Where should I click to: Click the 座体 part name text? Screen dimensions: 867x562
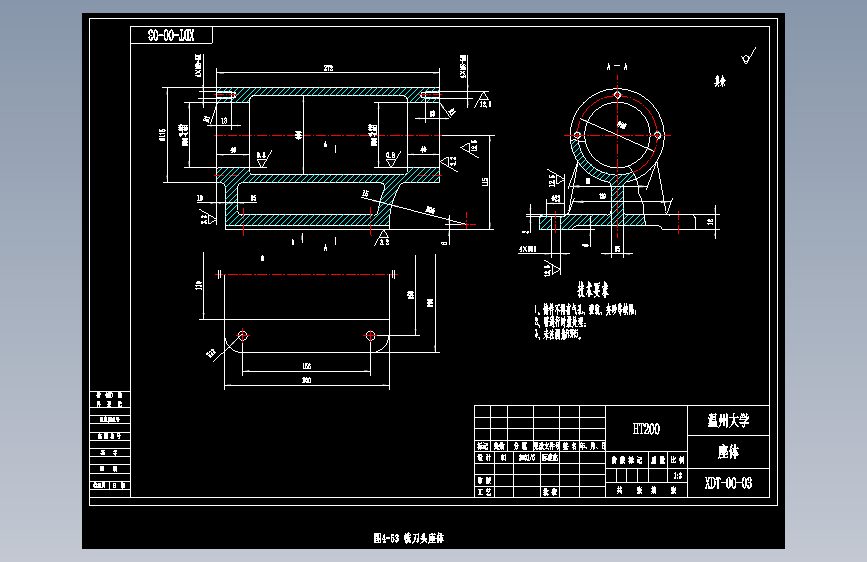[x=728, y=452]
